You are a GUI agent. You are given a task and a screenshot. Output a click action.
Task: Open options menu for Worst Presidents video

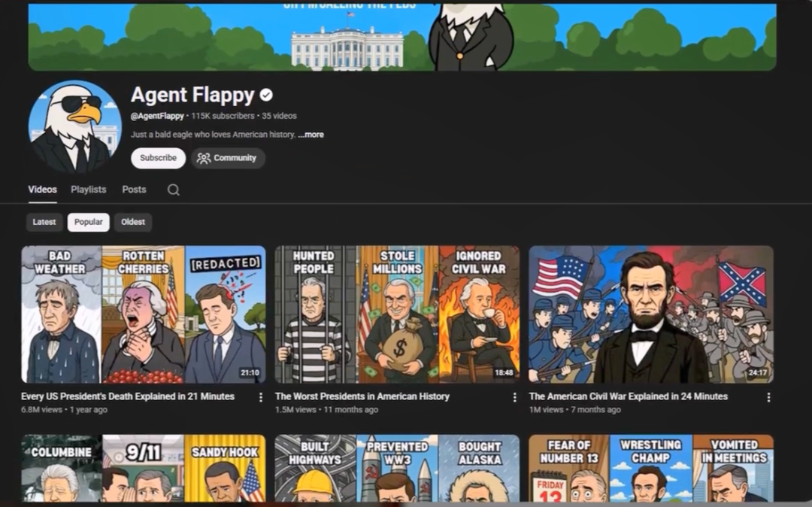tap(514, 397)
